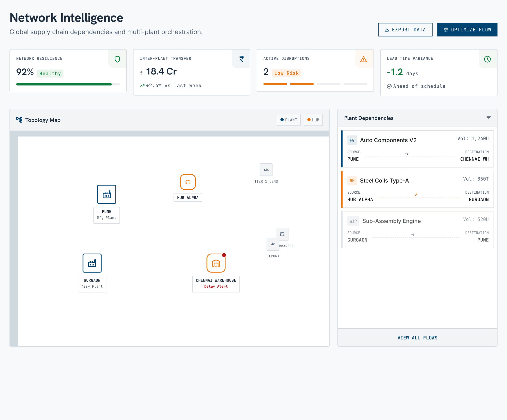Viewport: 507px width, 420px height.
Task: Toggle the HUB legend filter
Action: [313, 120]
